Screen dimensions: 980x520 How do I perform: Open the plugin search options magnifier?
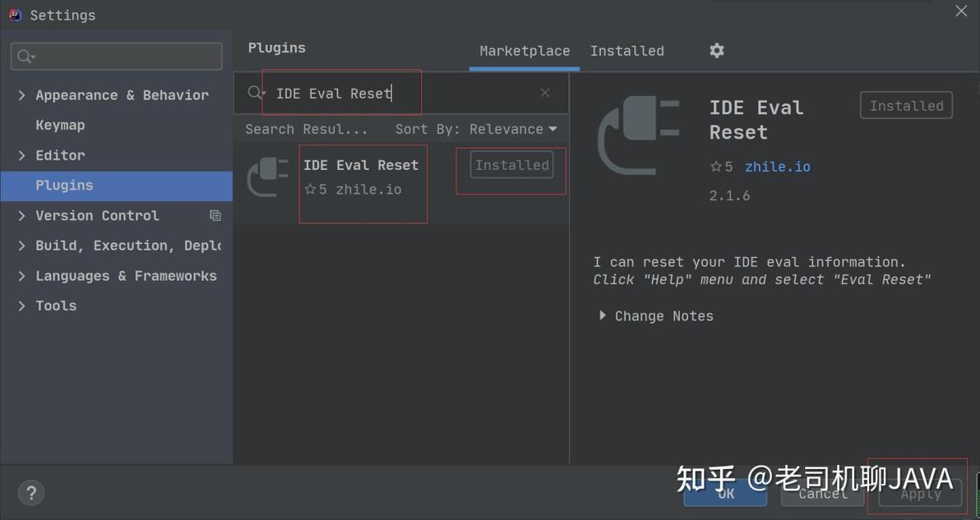256,93
